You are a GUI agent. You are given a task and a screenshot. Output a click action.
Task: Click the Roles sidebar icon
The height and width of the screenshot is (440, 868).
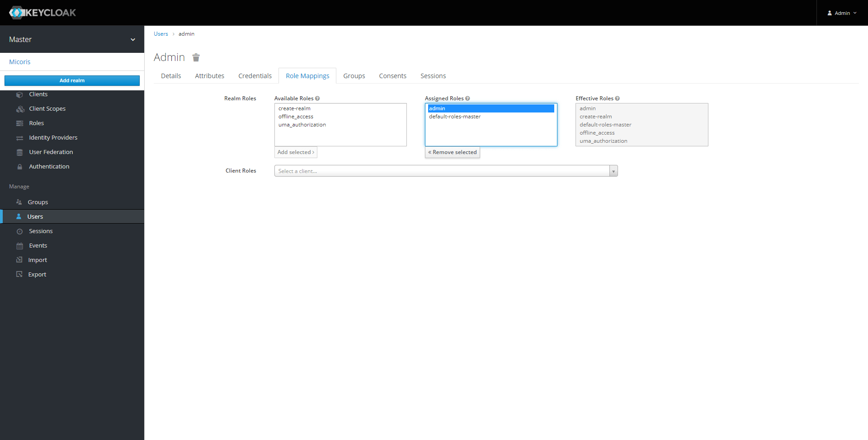click(19, 123)
